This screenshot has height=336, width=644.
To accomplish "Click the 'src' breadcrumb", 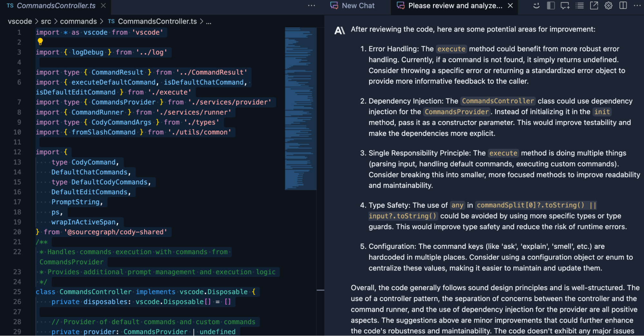I will [x=46, y=21].
